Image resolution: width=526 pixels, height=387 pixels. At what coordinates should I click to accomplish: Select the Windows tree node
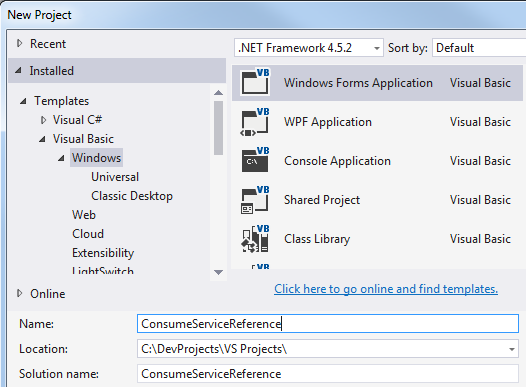96,158
